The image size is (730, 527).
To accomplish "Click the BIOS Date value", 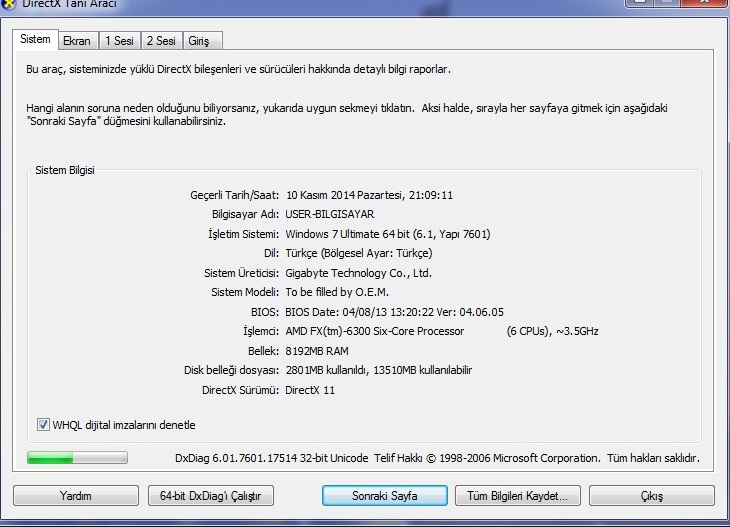I will point(394,312).
